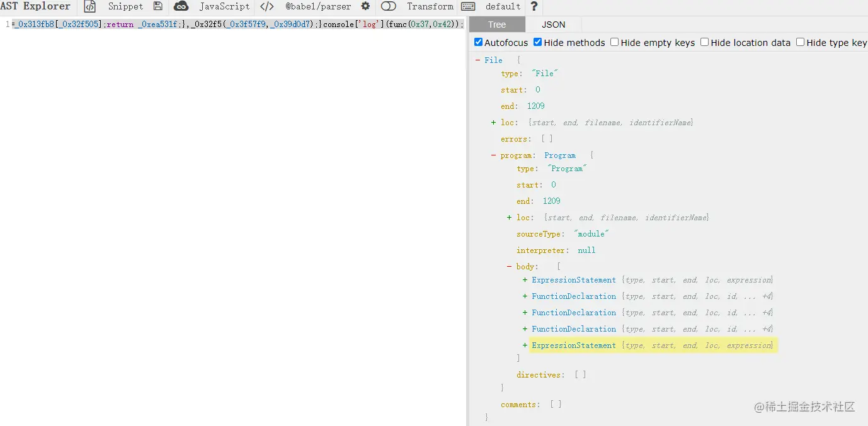Collapse the body array node

click(510, 267)
